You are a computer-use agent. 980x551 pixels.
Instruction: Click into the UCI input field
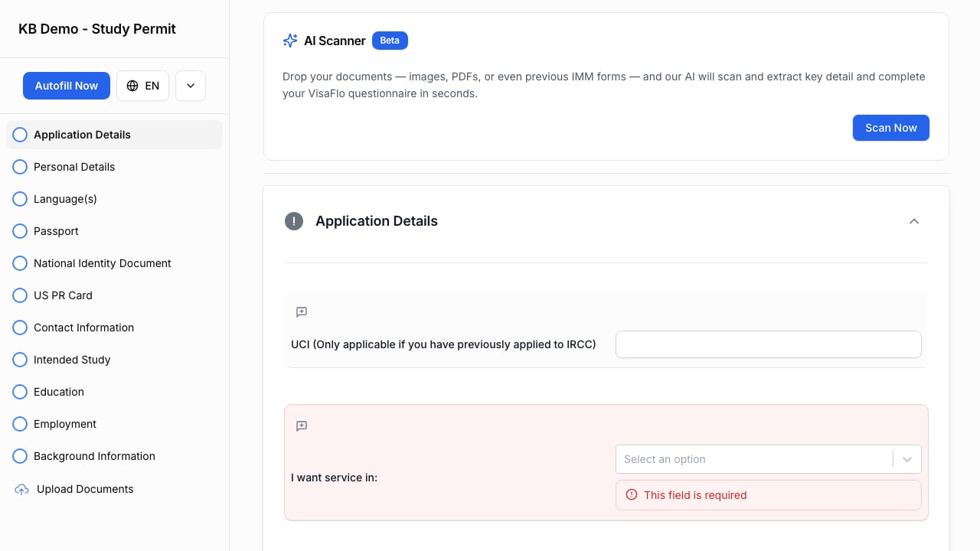768,344
